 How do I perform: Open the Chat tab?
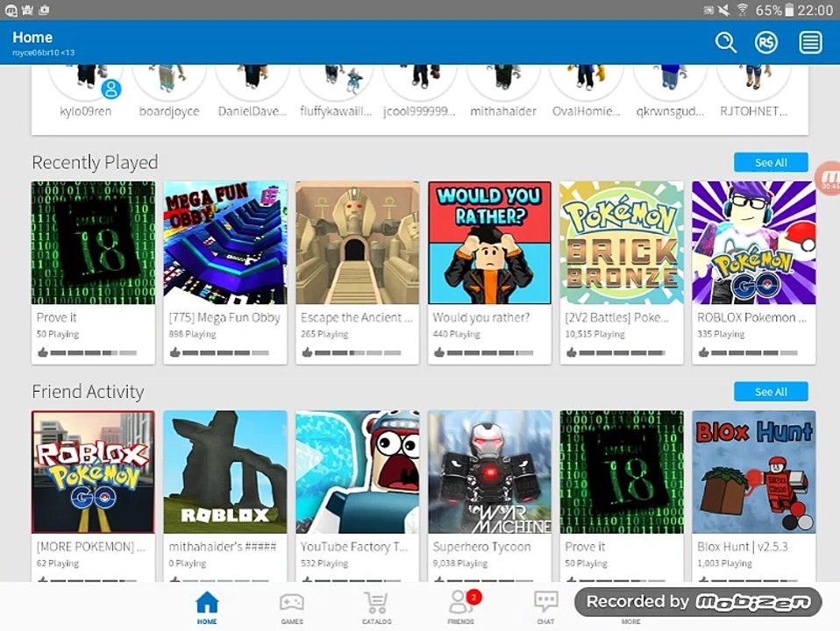tap(546, 607)
